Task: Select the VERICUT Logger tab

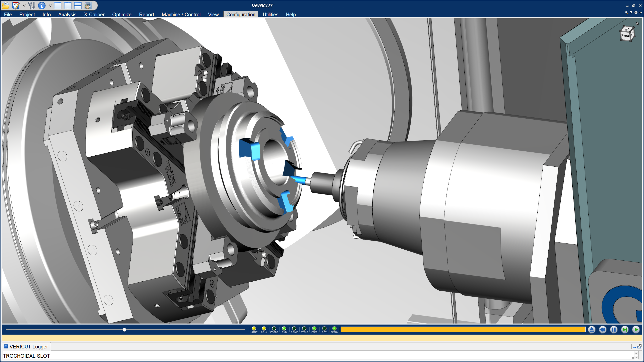Action: pyautogui.click(x=26, y=347)
